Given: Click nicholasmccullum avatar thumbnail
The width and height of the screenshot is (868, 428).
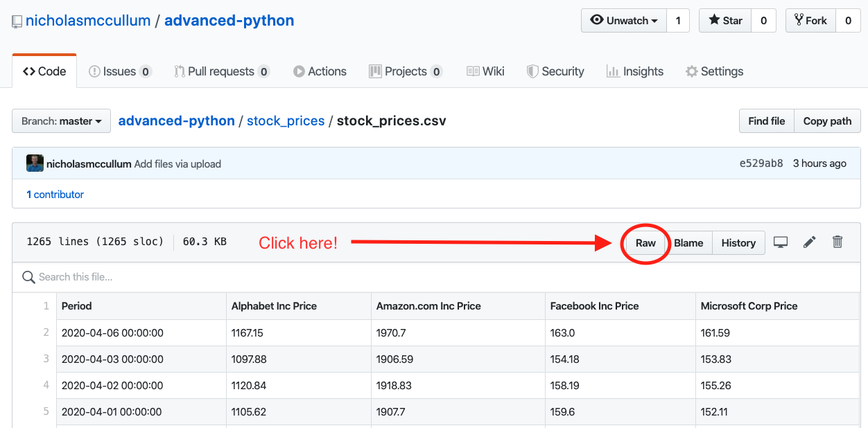Looking at the screenshot, I should [x=35, y=163].
